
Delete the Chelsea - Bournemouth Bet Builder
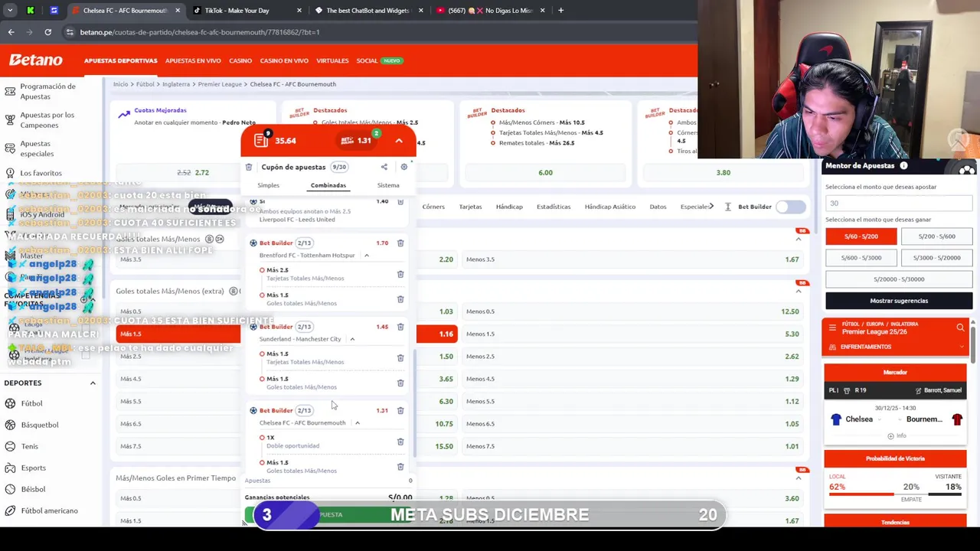pyautogui.click(x=400, y=410)
